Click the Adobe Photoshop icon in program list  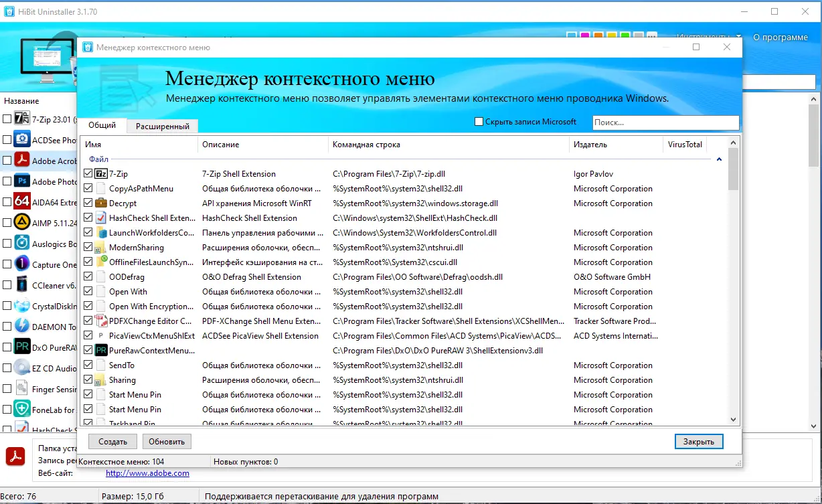pyautogui.click(x=22, y=181)
